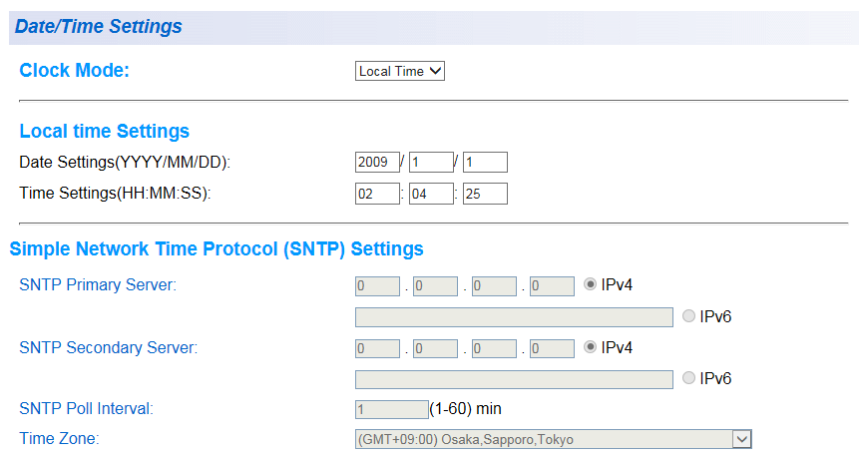Select IPv4 for SNTP Primary Server
868x459 pixels.
click(x=591, y=284)
